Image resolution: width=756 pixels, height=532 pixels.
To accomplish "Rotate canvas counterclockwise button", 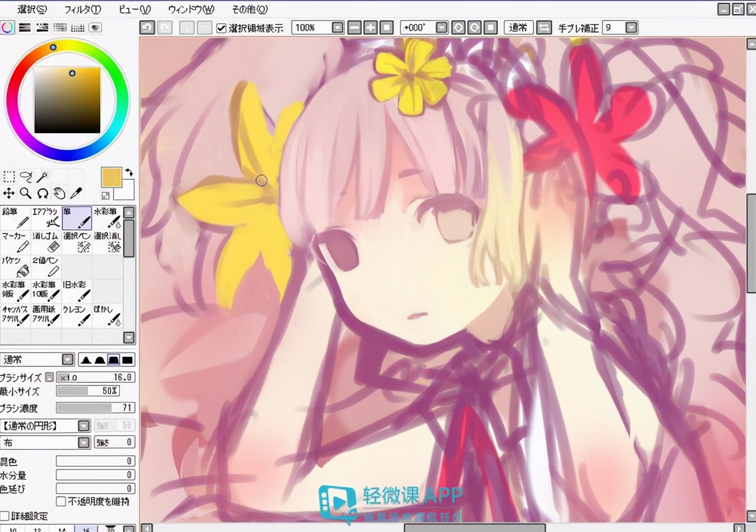I will pos(458,27).
